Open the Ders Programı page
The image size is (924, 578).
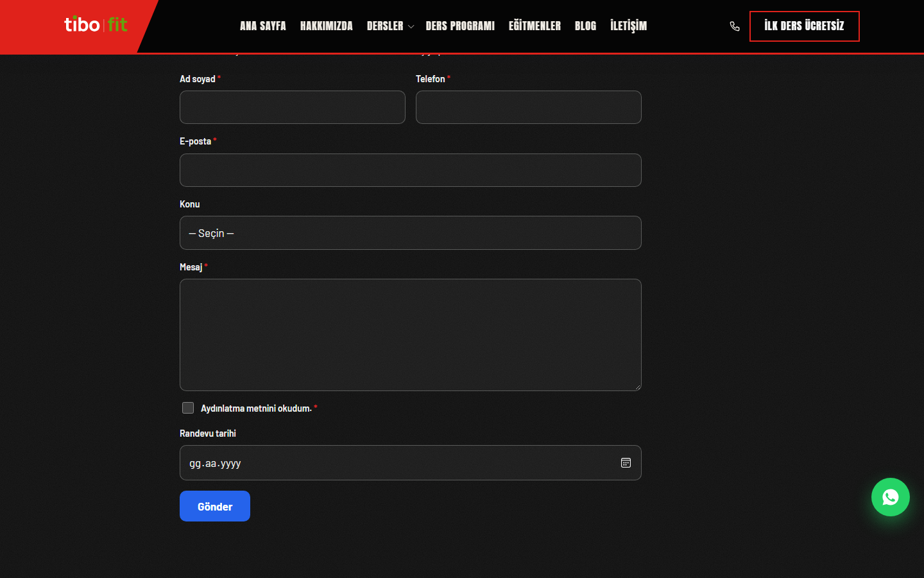[460, 26]
